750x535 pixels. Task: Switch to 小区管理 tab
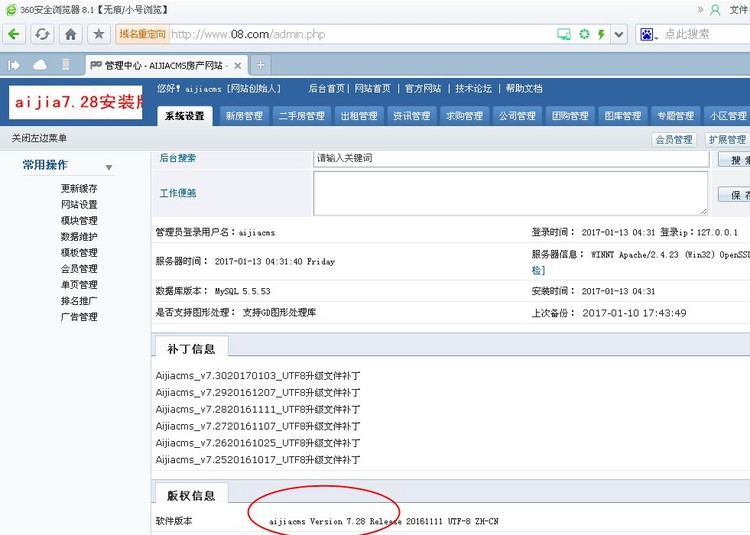pos(727,116)
